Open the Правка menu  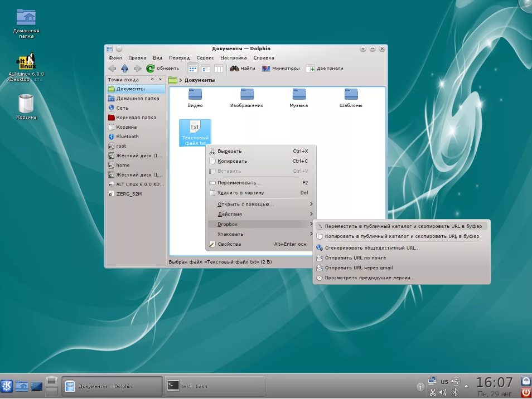(137, 57)
